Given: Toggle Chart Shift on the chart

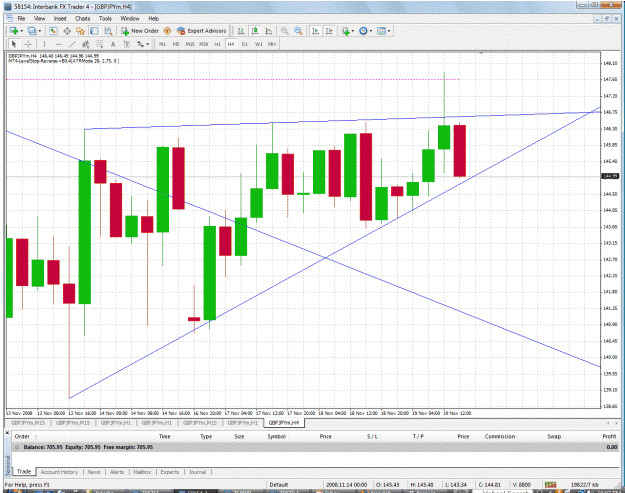Looking at the screenshot, I should (x=329, y=31).
